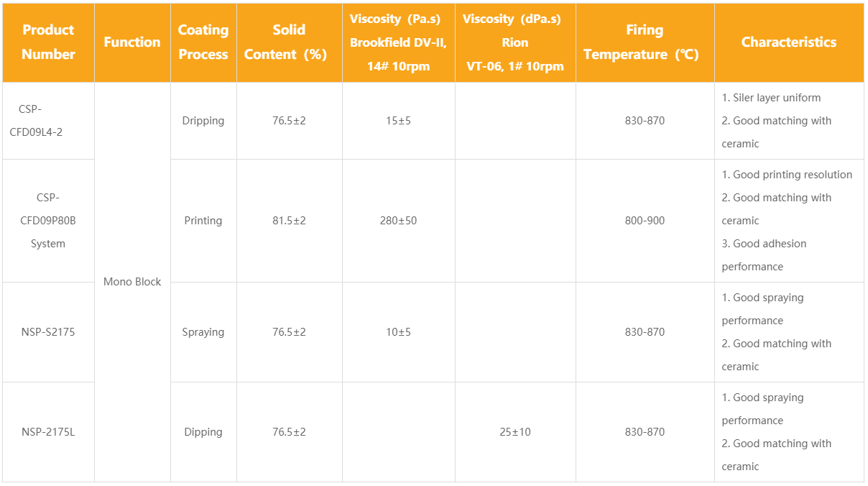Click the Firing Temperature header cell
The width and height of the screenshot is (868, 486).
point(645,42)
